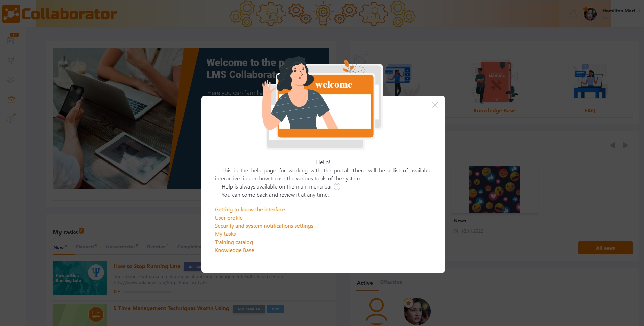Viewport: 644px width, 326px height.
Task: Open Security and system notifications settings link
Action: [x=264, y=226]
